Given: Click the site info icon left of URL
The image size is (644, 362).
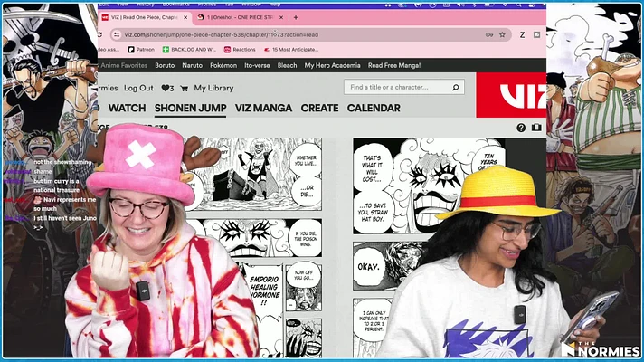Looking at the screenshot, I should 117,35.
